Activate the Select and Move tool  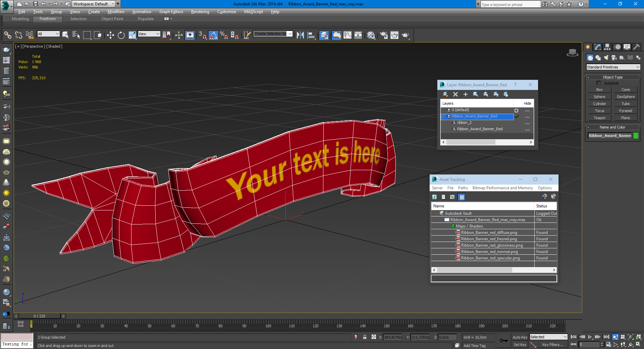[x=110, y=35]
